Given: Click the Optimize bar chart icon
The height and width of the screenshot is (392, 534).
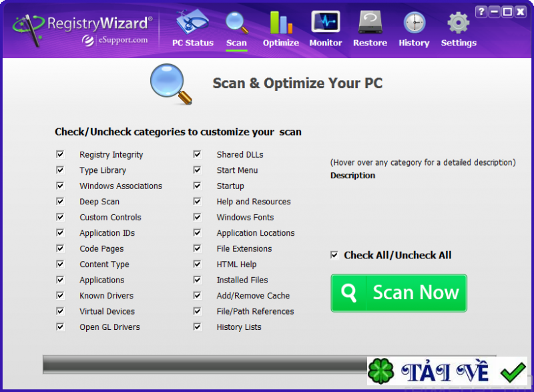Looking at the screenshot, I should (281, 23).
